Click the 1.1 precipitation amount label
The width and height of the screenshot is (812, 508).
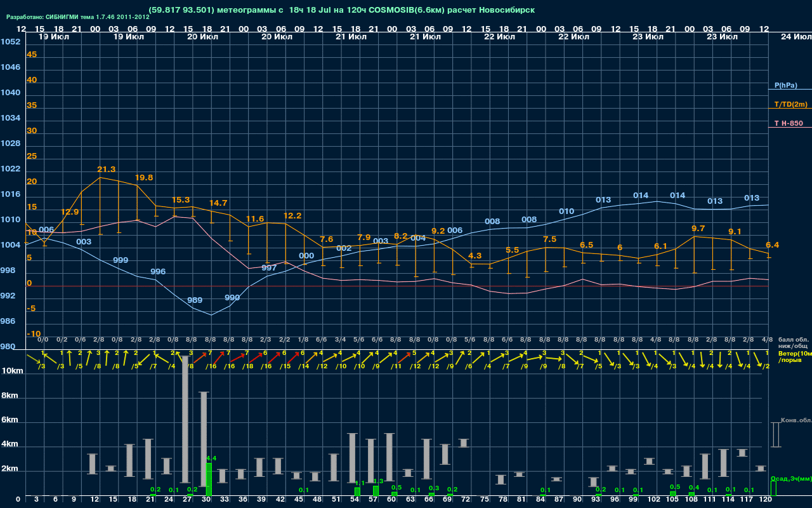360,483
